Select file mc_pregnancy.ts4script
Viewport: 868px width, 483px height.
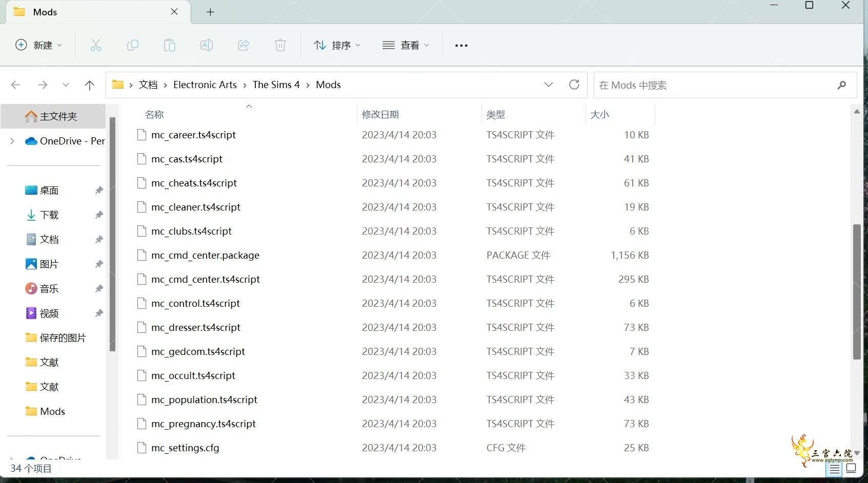pyautogui.click(x=204, y=424)
